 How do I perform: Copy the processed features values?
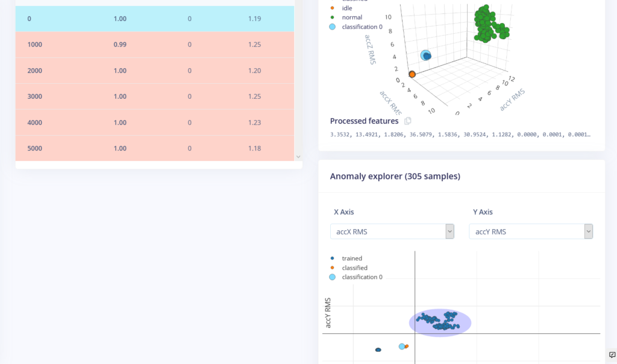pyautogui.click(x=407, y=121)
